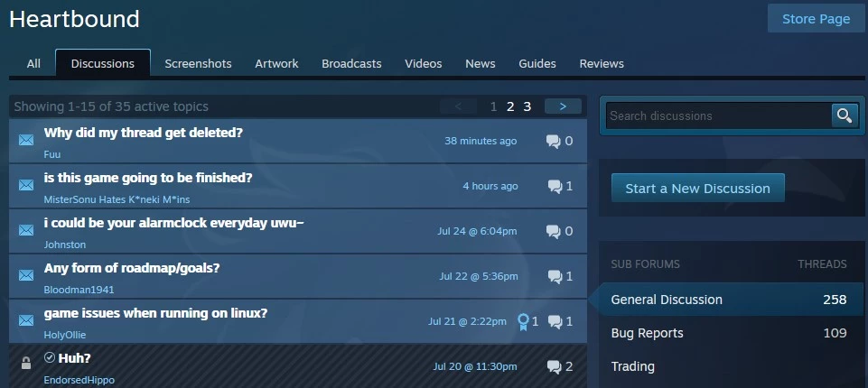The image size is (868, 388).
Task: Open the News tab
Action: [x=481, y=63]
